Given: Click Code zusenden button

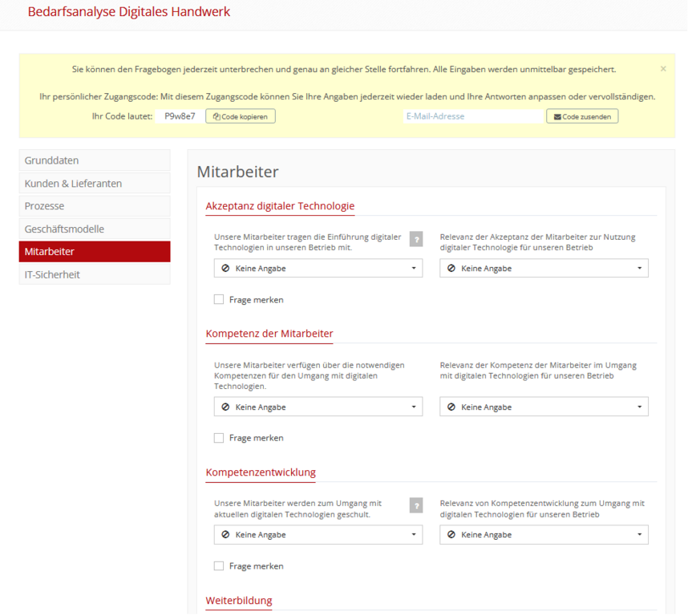Looking at the screenshot, I should tap(582, 116).
